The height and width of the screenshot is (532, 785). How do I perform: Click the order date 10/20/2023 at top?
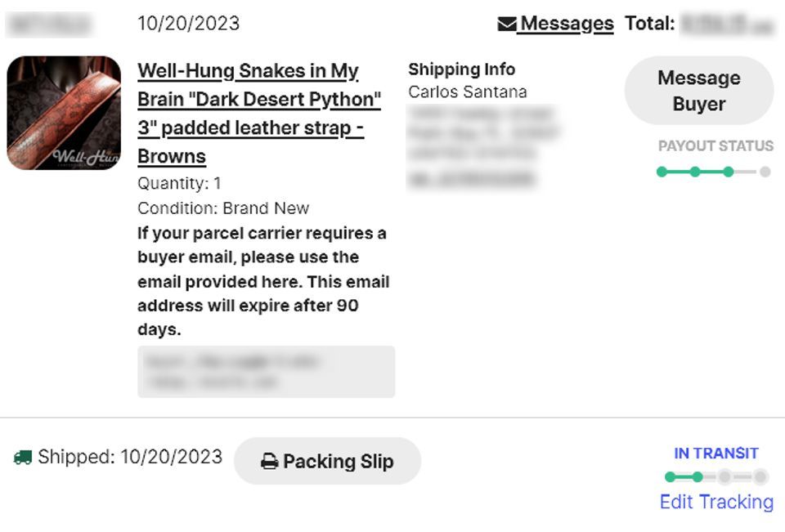(188, 23)
